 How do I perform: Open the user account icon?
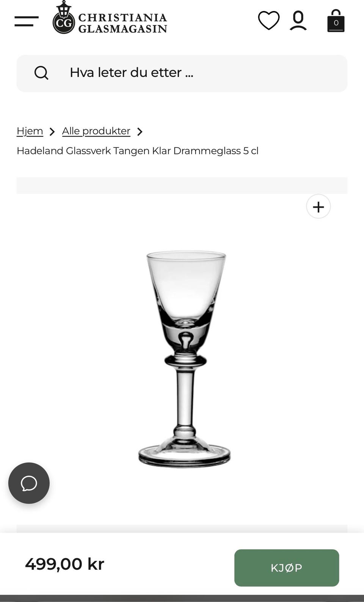click(x=298, y=20)
